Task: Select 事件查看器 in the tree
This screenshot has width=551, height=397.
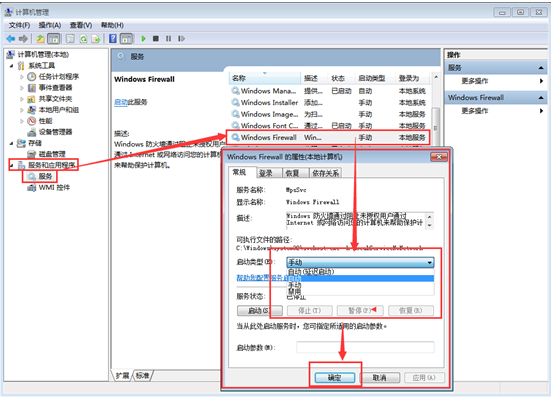Action: [55, 87]
